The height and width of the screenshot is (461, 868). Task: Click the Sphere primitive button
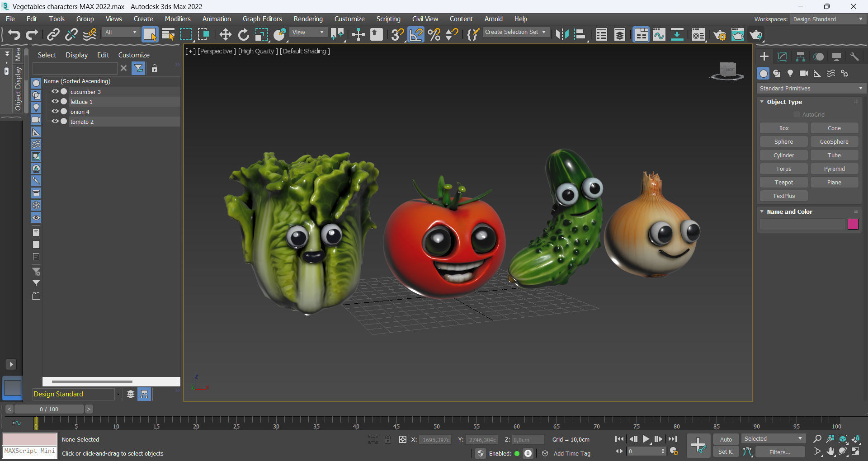pyautogui.click(x=783, y=141)
